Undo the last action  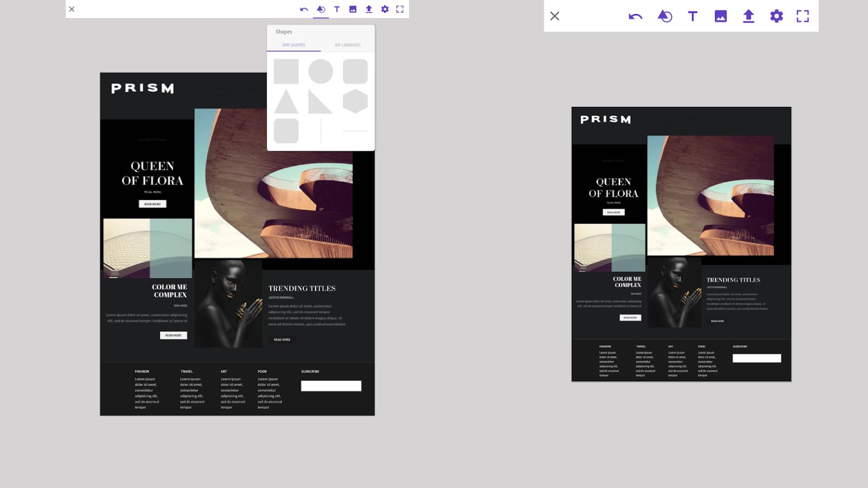coord(304,9)
